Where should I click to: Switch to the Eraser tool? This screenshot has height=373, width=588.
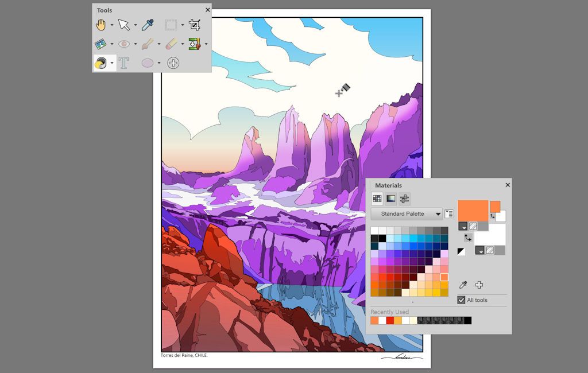pos(171,44)
